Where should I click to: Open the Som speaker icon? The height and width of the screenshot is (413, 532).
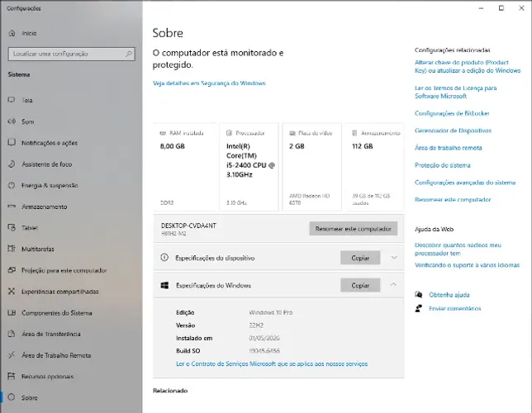12,121
